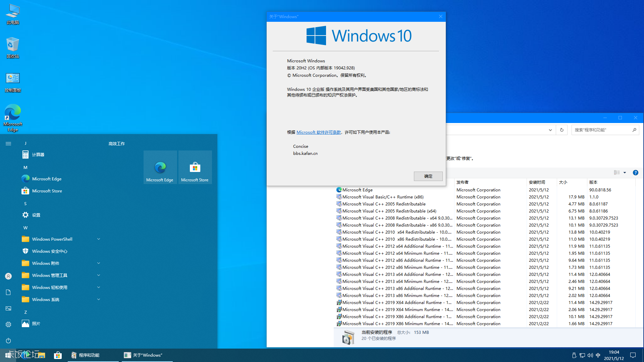Open Microsoft Store from the taskbar
The height and width of the screenshot is (362, 644).
pos(58,355)
